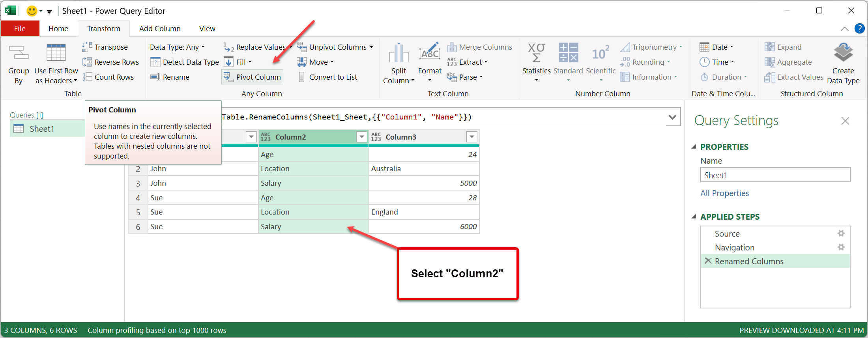Viewport: 868px width, 338px height.
Task: Switch to the Home tab
Action: (58, 28)
